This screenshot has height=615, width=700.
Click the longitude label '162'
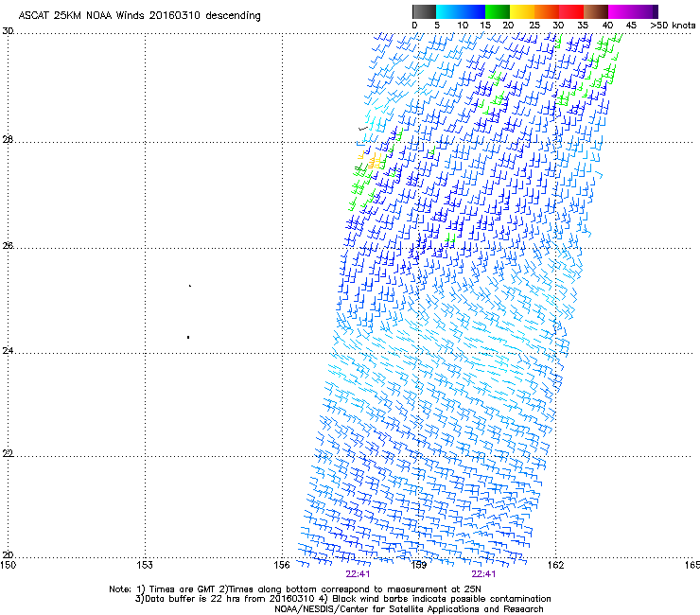tap(556, 565)
